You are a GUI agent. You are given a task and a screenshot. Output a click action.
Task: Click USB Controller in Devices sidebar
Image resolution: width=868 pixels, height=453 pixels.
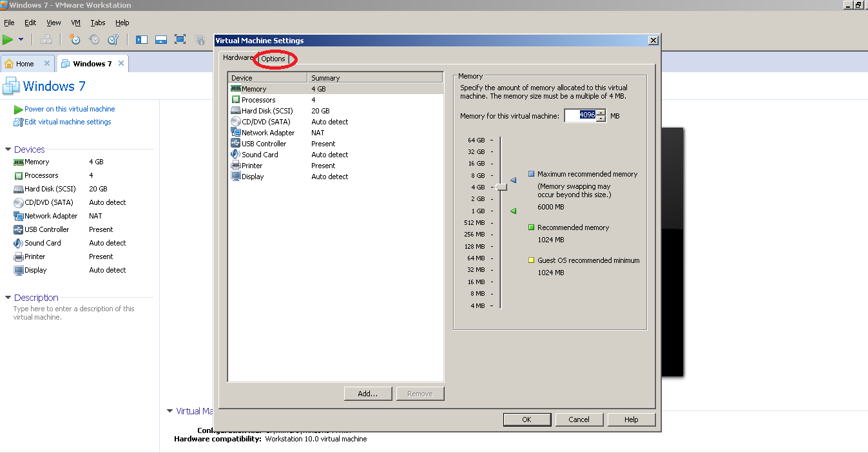tap(46, 230)
